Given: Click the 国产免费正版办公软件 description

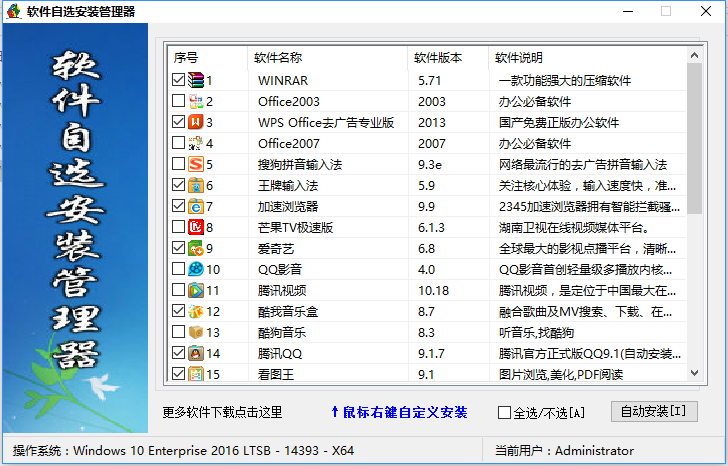Looking at the screenshot, I should (559, 123).
